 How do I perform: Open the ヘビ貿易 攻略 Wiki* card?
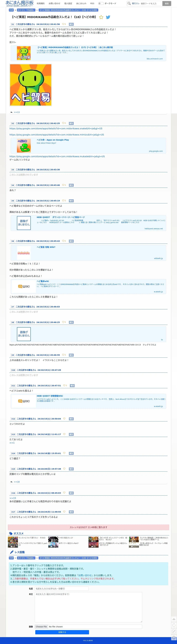[x=88, y=253]
